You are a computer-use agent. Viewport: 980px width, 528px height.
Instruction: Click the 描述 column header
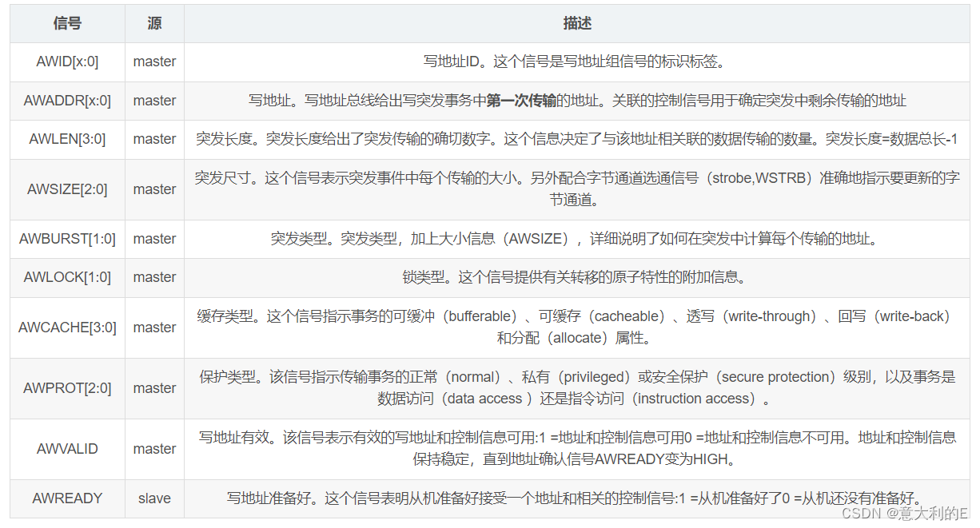pos(577,23)
